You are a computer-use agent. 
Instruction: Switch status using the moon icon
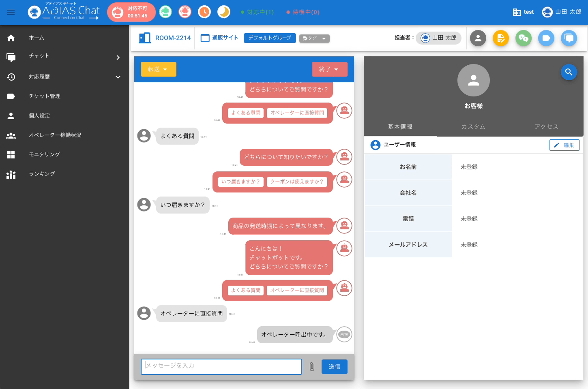click(224, 12)
